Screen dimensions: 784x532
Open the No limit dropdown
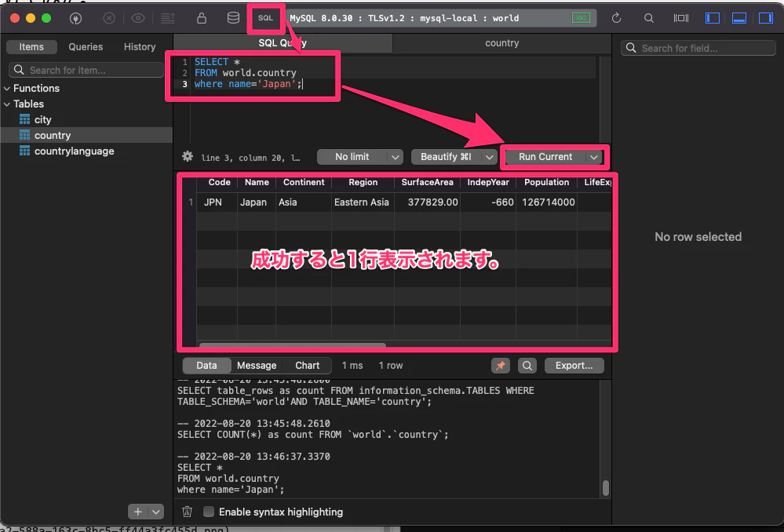click(360, 157)
